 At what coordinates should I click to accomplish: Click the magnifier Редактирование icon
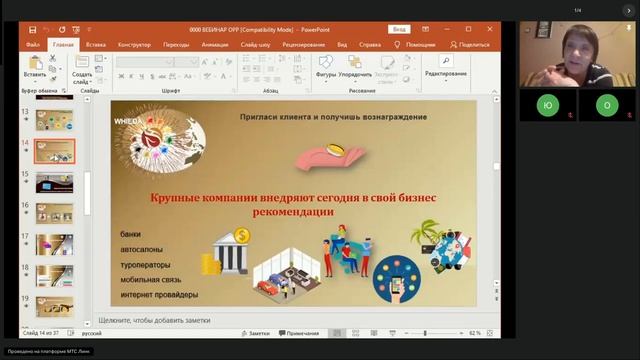point(446,61)
